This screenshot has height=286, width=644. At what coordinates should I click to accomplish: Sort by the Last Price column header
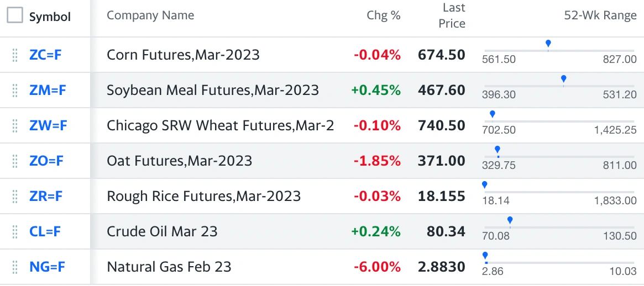[452, 15]
